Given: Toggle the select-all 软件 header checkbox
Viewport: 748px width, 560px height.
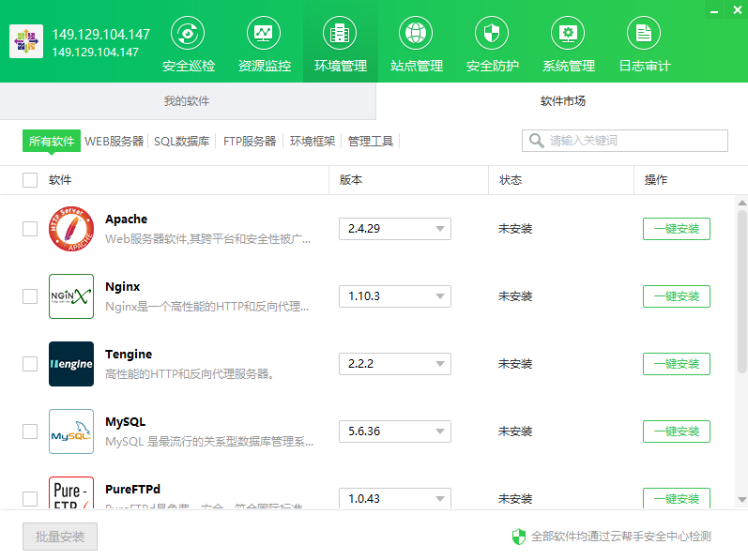Looking at the screenshot, I should click(30, 180).
